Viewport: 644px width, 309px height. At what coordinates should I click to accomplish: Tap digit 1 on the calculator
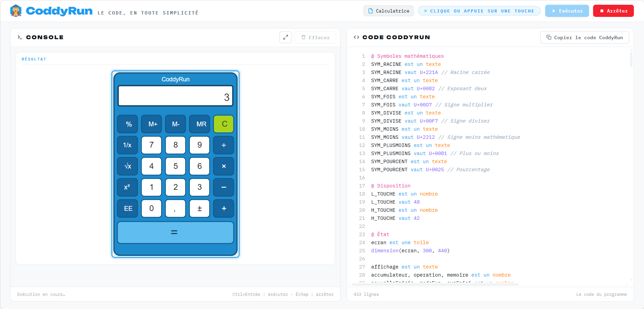(152, 187)
